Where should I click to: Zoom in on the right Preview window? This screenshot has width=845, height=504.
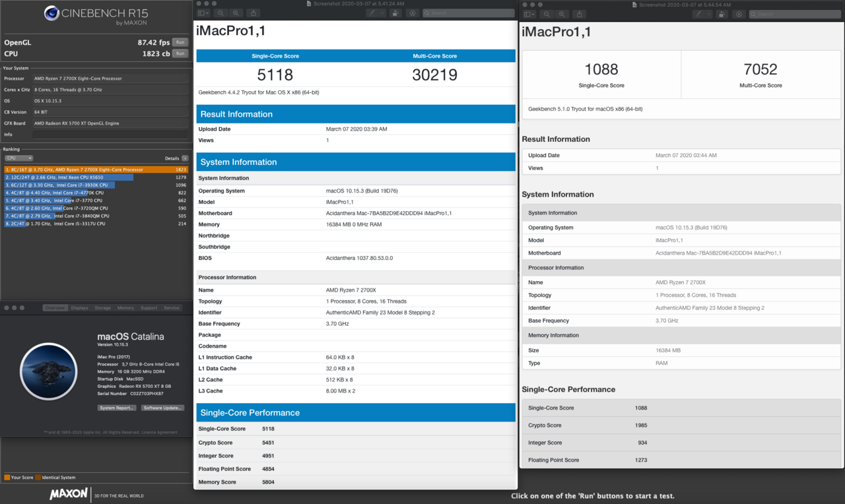[561, 14]
